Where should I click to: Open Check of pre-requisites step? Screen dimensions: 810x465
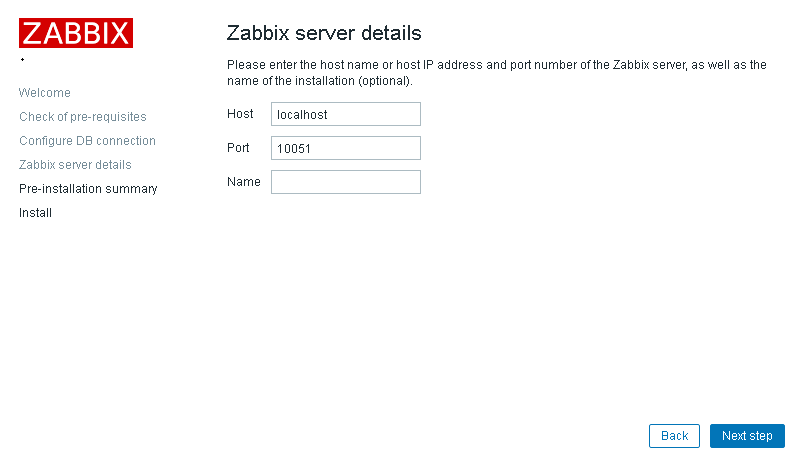[x=83, y=117]
